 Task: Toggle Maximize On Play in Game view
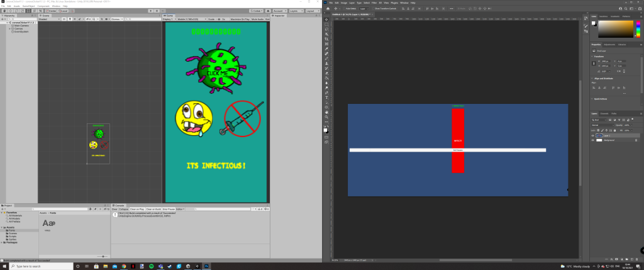pyautogui.click(x=241, y=20)
